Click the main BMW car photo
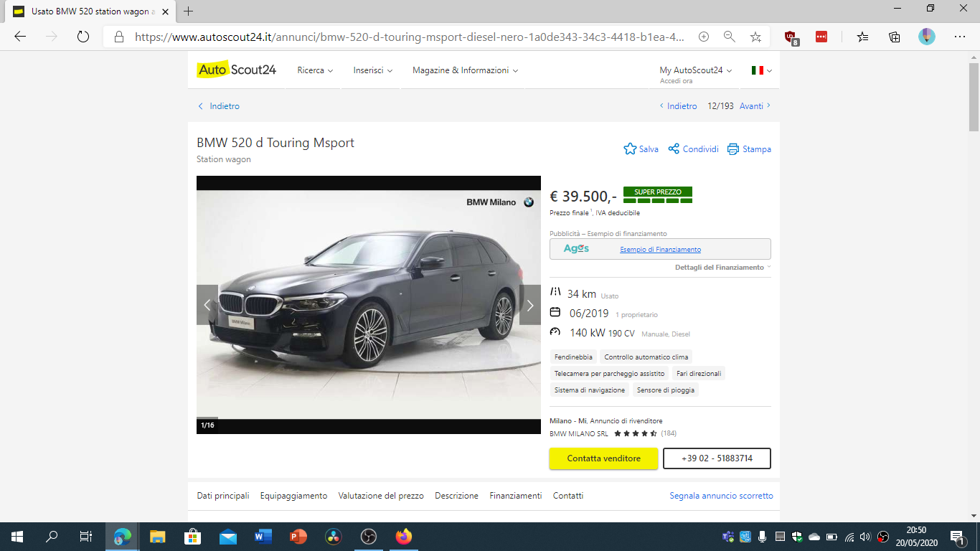Image resolution: width=980 pixels, height=551 pixels. (369, 305)
